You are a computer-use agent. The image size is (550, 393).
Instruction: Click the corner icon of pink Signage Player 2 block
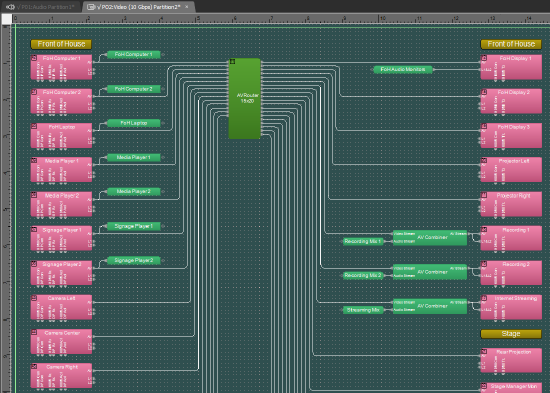34,264
